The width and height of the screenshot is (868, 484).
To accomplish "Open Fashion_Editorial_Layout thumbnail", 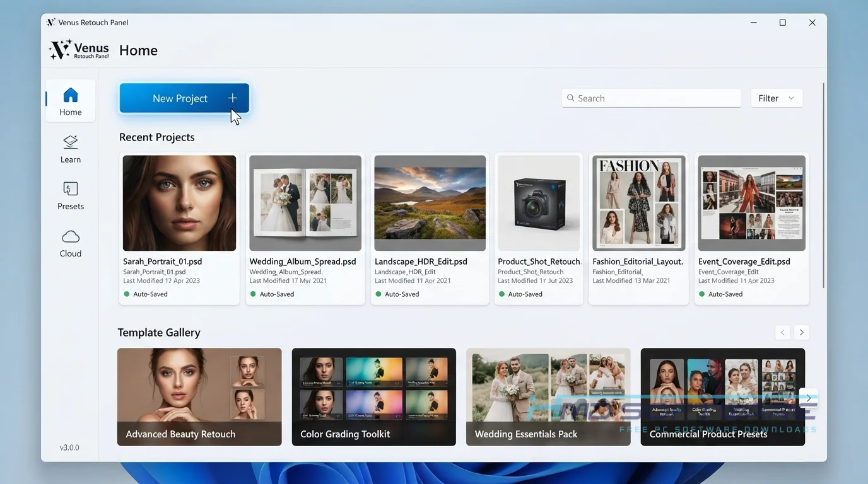I will pyautogui.click(x=638, y=203).
